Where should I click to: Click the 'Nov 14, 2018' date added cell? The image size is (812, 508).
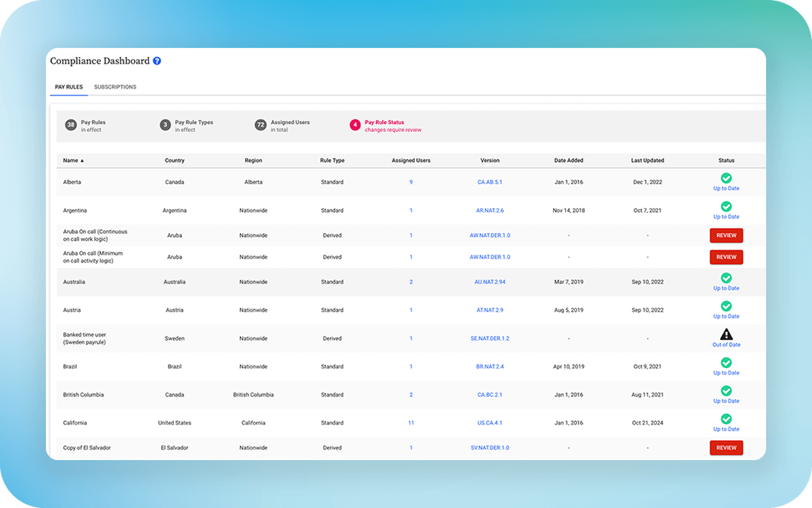pyautogui.click(x=568, y=211)
